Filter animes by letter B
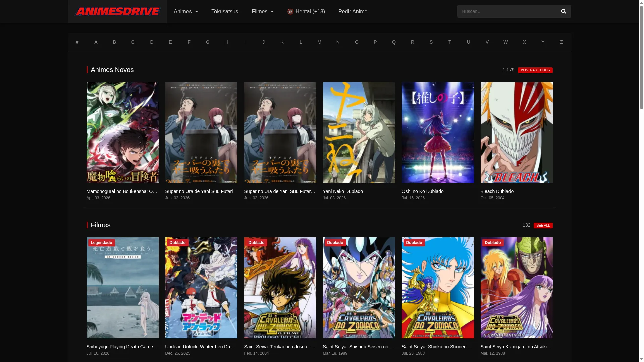Screen dimensions: 644x362 click(114, 42)
